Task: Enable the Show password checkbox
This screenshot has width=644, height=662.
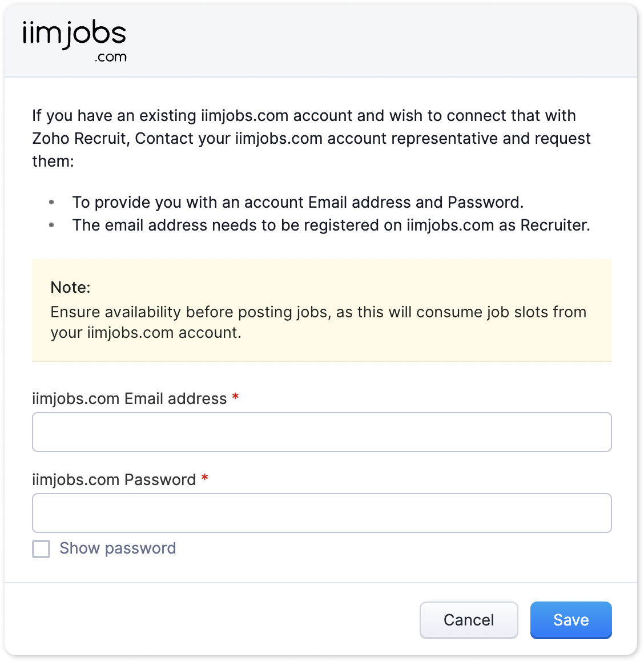Action: tap(41, 549)
